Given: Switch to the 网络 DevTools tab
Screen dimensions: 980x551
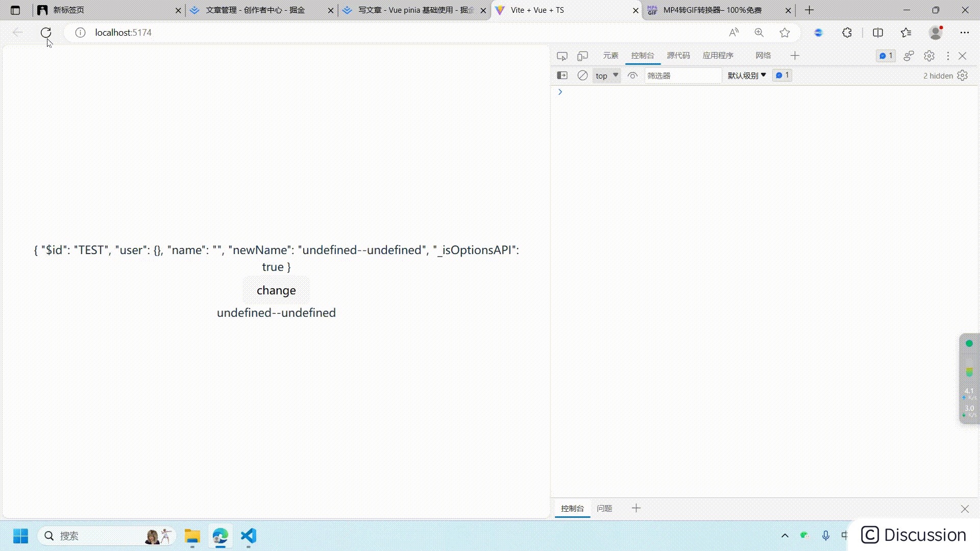Looking at the screenshot, I should click(763, 56).
